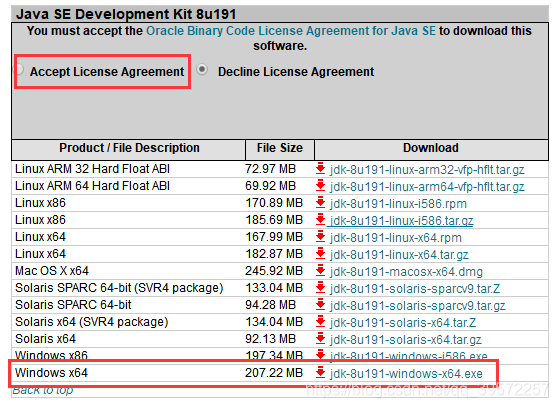This screenshot has width=559, height=408.
Task: Download jdk-8u191-linux-i586.rpm file
Action: 398,204
